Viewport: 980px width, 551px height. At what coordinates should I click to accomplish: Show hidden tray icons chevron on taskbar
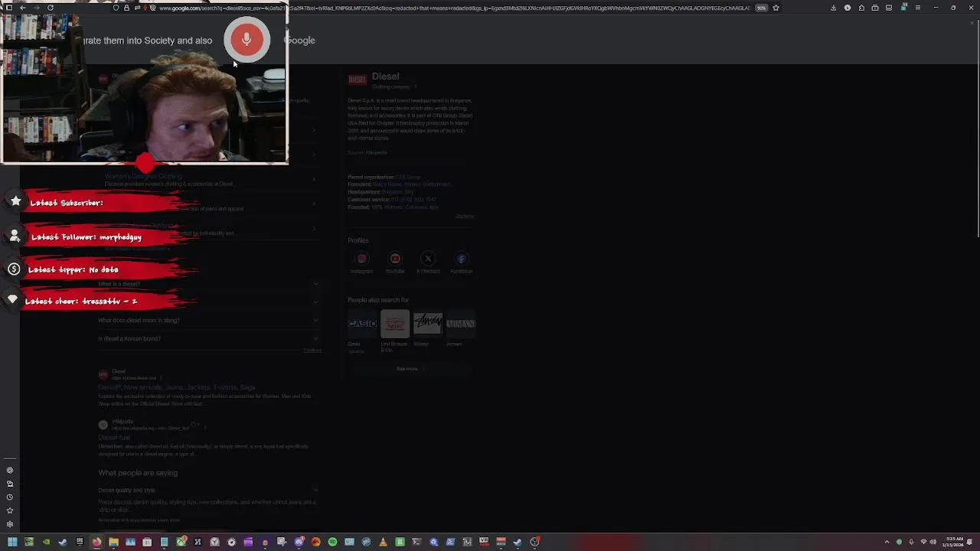pyautogui.click(x=887, y=542)
